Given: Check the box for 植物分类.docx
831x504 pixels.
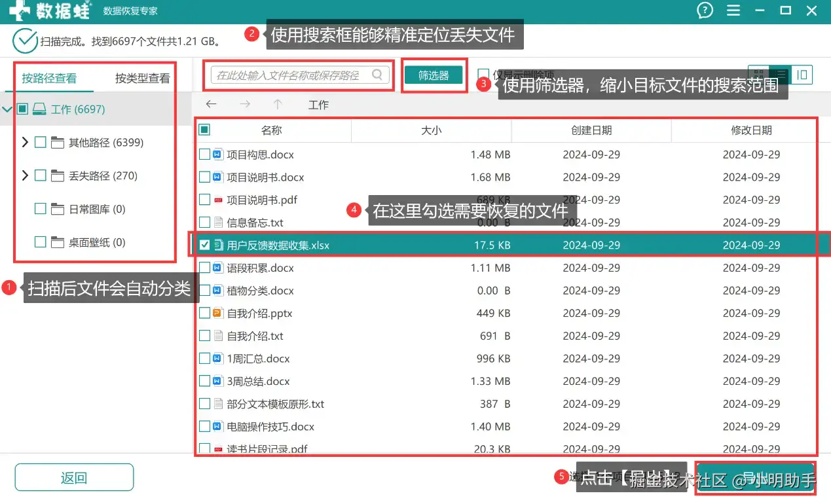Looking at the screenshot, I should click(x=204, y=291).
